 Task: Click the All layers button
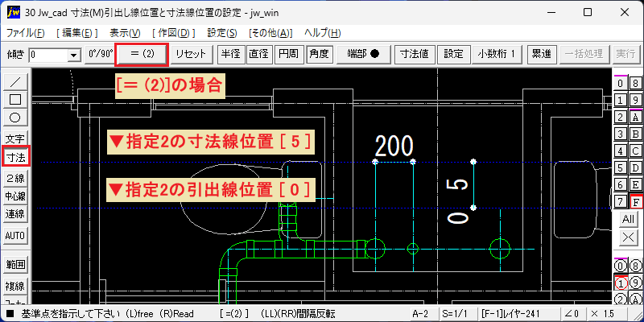point(628,219)
